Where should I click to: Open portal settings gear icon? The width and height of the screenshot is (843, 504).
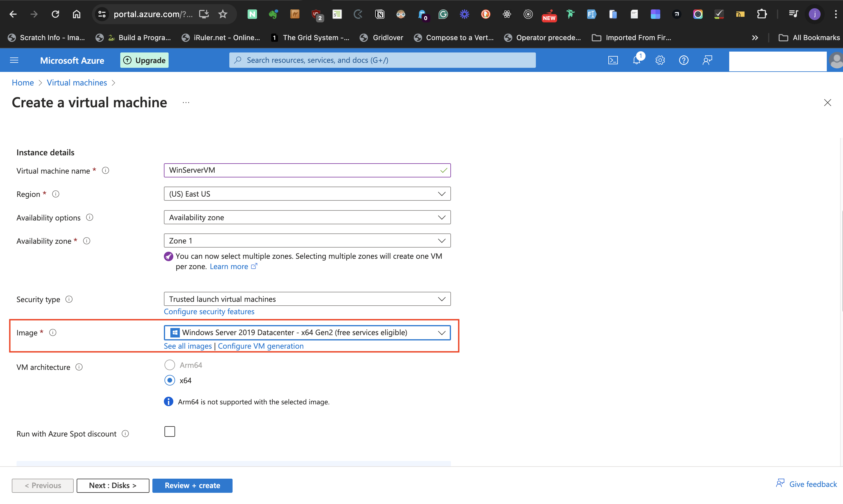tap(660, 60)
